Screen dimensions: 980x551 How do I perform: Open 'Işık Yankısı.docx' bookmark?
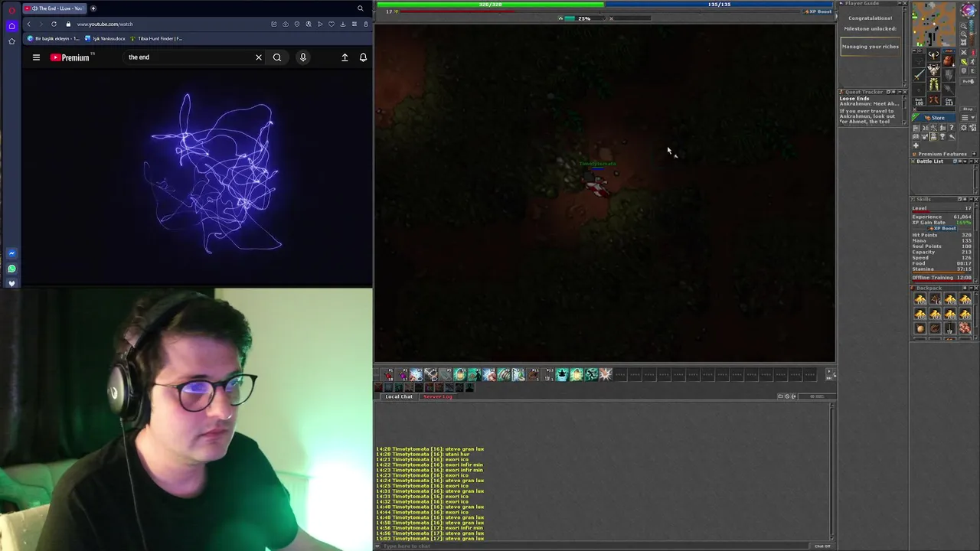(x=106, y=38)
